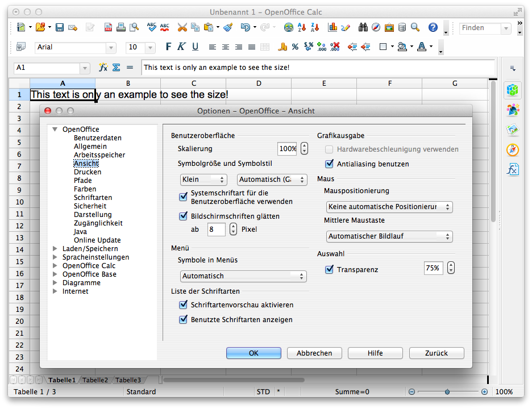Click the Print icon in toolbar

click(x=121, y=27)
